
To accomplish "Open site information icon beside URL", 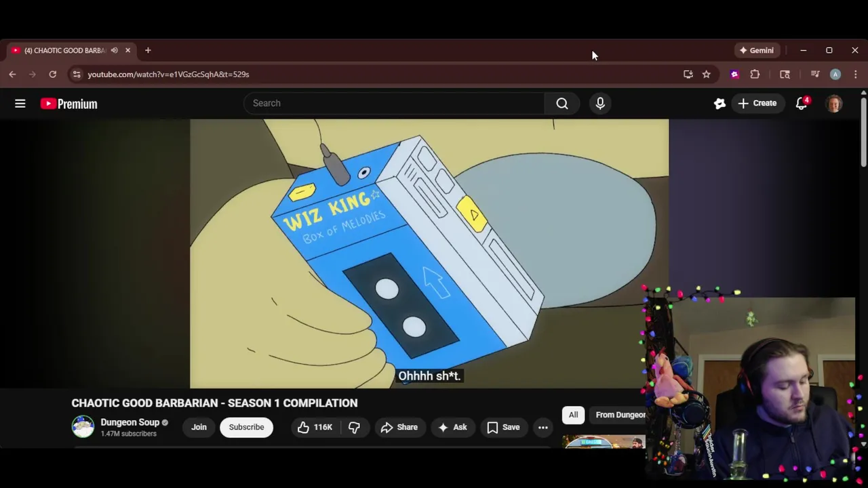I will 77,75.
